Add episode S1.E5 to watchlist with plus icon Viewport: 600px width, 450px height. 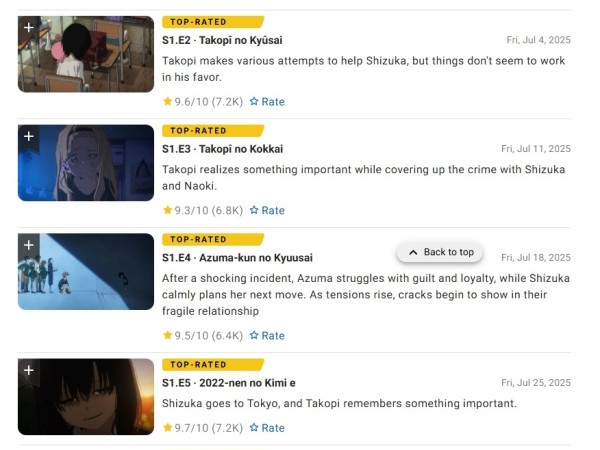(x=29, y=370)
